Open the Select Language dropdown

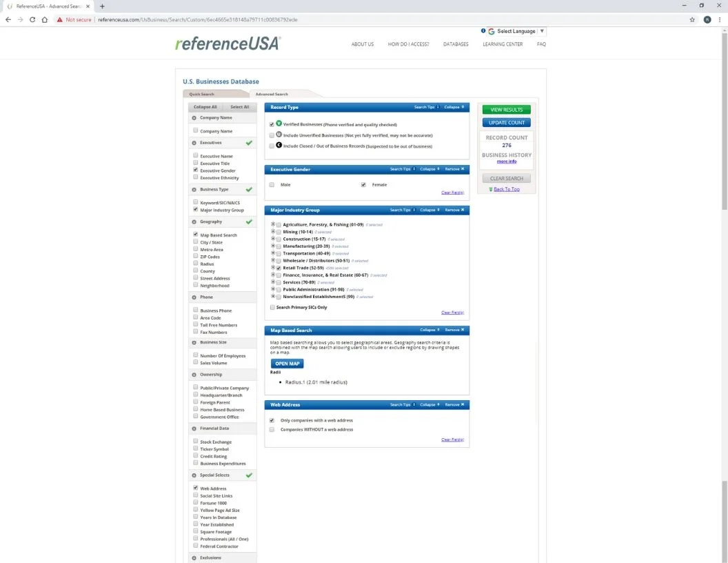(x=521, y=31)
